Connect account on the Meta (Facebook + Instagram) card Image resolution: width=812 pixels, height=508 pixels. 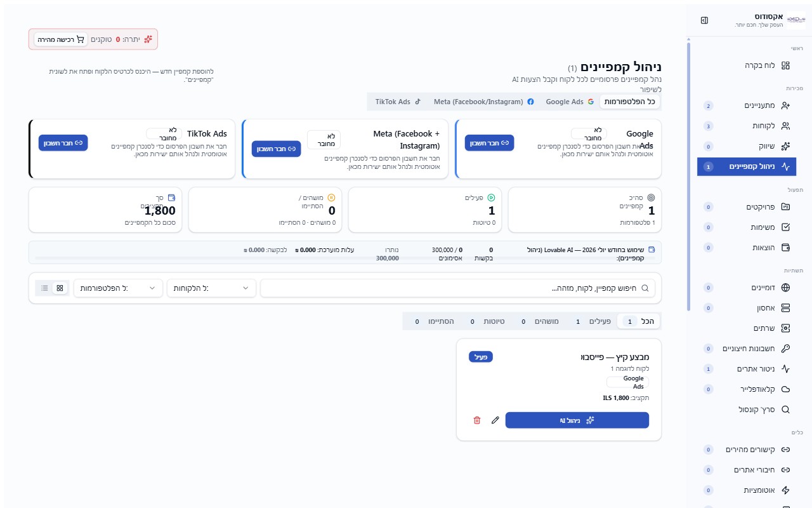tap(276, 149)
